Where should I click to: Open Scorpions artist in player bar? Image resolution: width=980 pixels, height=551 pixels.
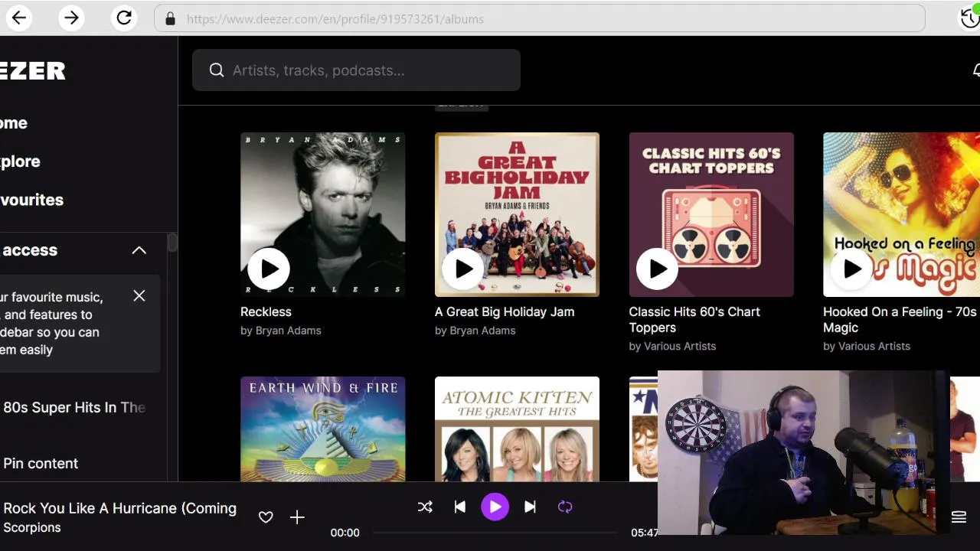coord(32,527)
